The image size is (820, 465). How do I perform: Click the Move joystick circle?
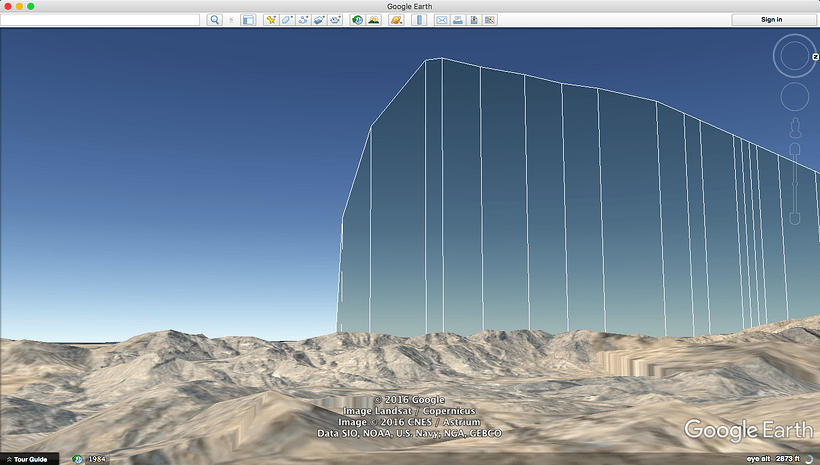[x=794, y=97]
